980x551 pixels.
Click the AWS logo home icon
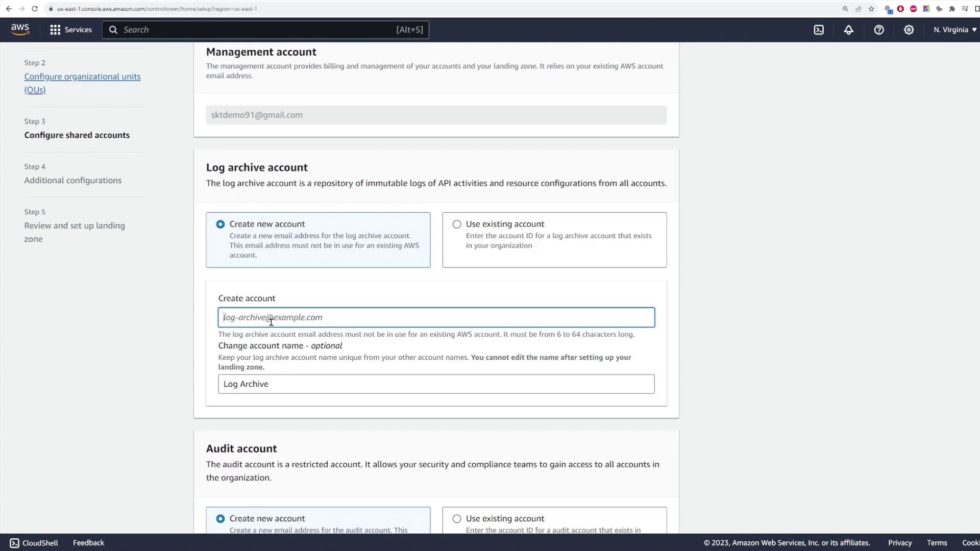(20, 30)
